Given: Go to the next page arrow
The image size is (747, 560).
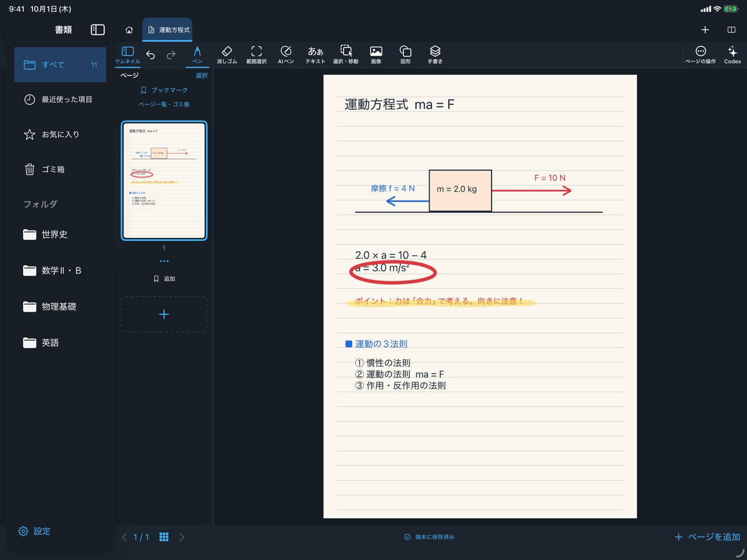Looking at the screenshot, I should pyautogui.click(x=182, y=537).
